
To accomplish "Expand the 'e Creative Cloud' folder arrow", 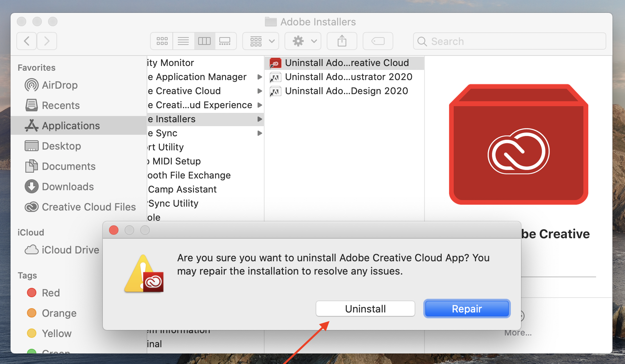I will click(x=260, y=91).
